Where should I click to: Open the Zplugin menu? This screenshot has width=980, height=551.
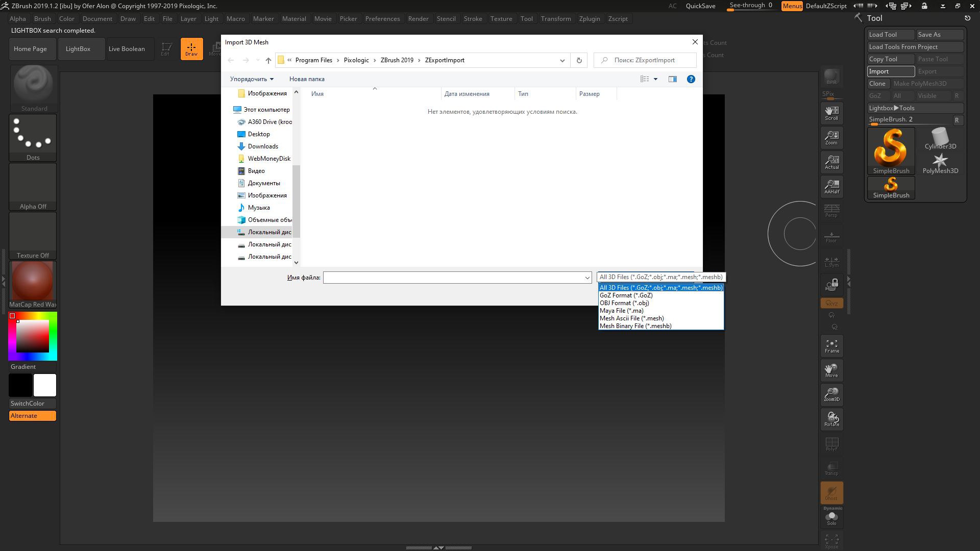tap(590, 19)
